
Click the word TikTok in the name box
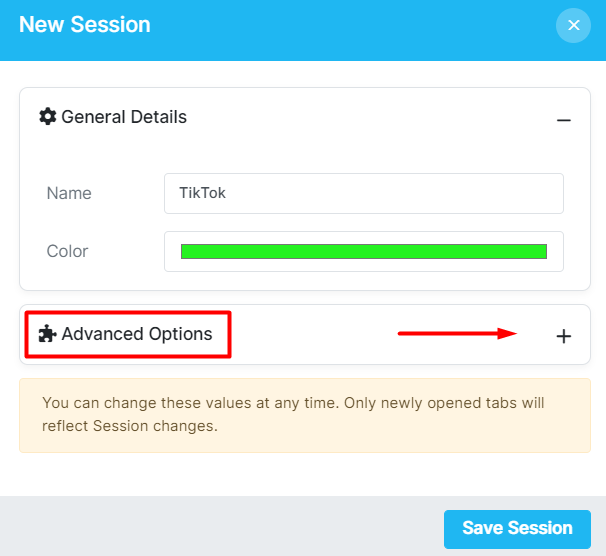coord(202,193)
